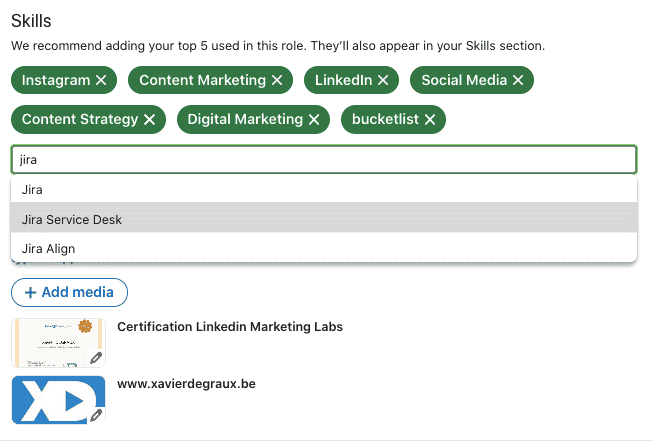Remove the Content Strategy skill tag

point(149,120)
